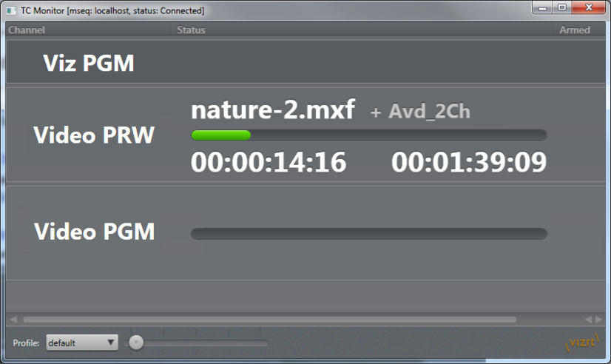Select the Video PGM channel label
Image resolution: width=611 pixels, height=364 pixels.
point(94,231)
